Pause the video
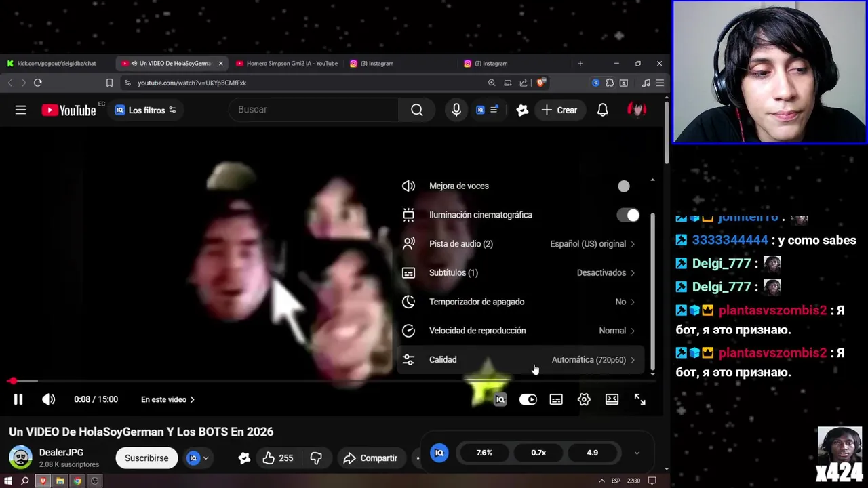 tap(18, 399)
